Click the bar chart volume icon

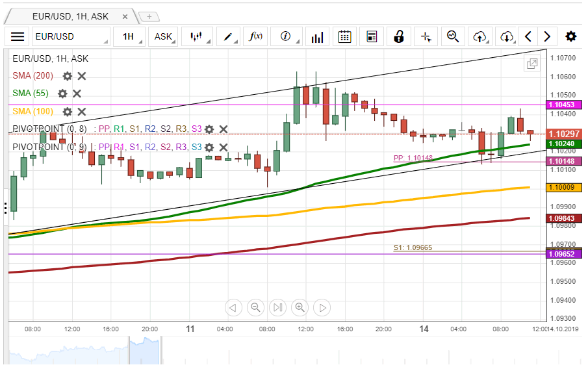tap(317, 36)
